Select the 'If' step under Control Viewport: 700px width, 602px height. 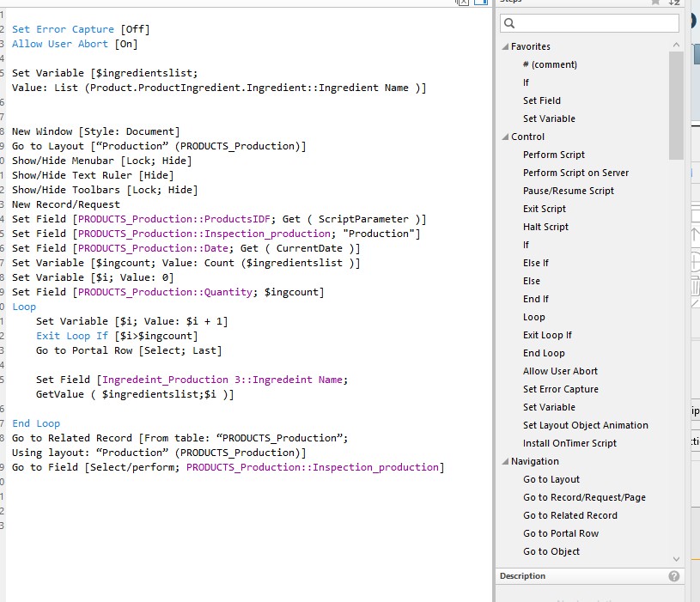(526, 245)
